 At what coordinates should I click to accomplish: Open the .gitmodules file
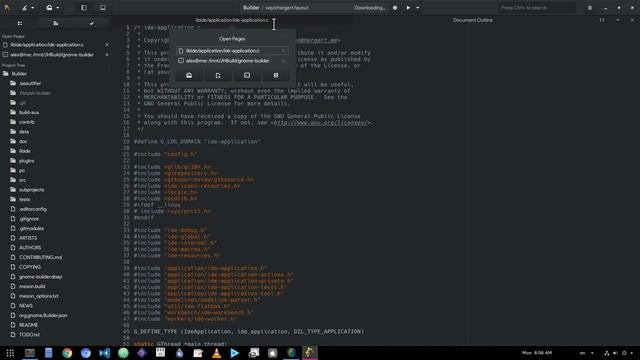(x=31, y=229)
